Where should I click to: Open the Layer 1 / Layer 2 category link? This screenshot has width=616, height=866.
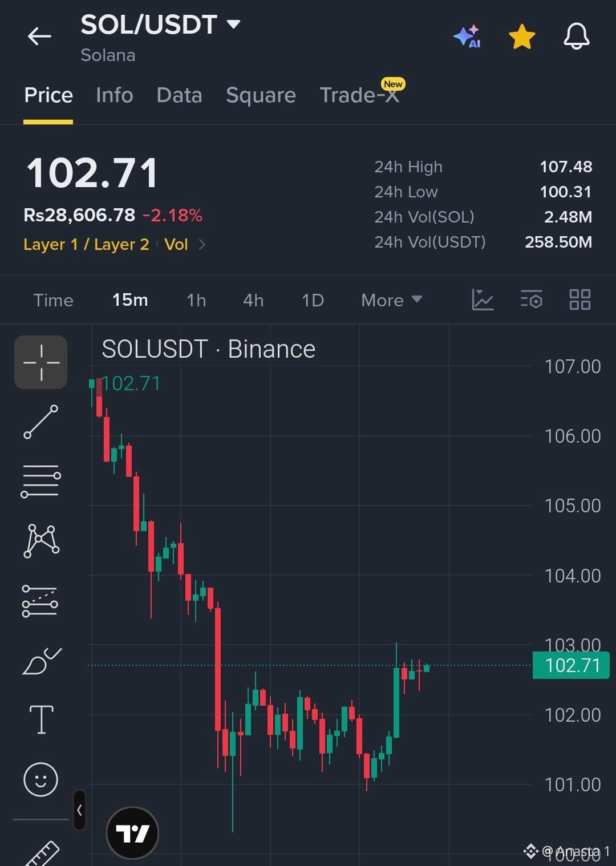click(86, 244)
